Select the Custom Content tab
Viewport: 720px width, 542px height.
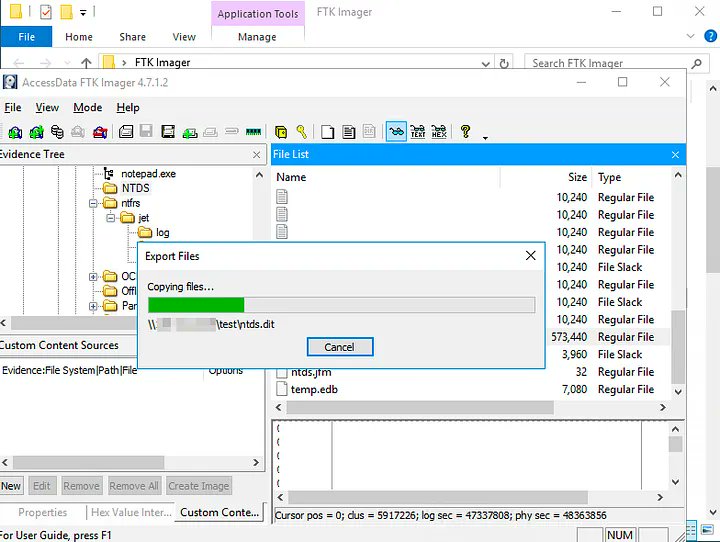coord(219,512)
